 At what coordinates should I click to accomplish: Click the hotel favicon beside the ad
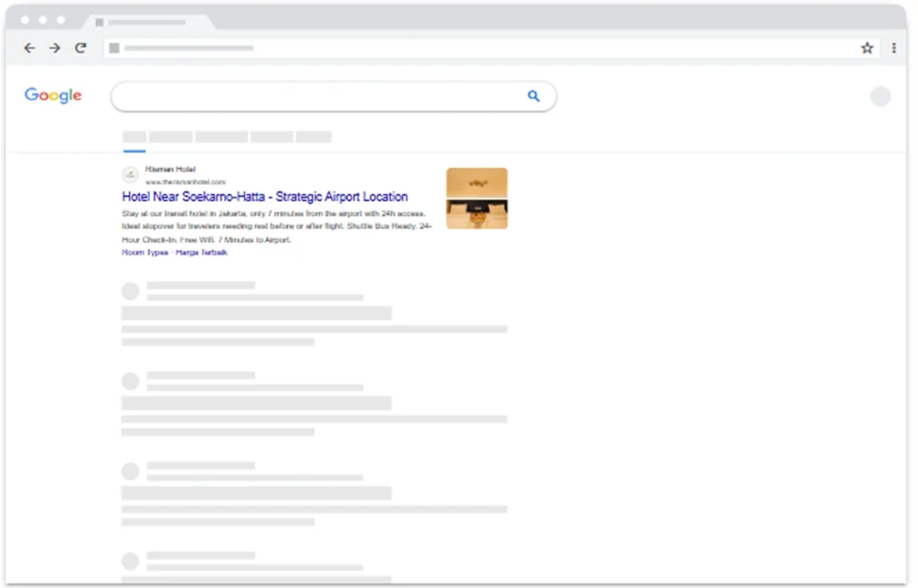tap(131, 175)
